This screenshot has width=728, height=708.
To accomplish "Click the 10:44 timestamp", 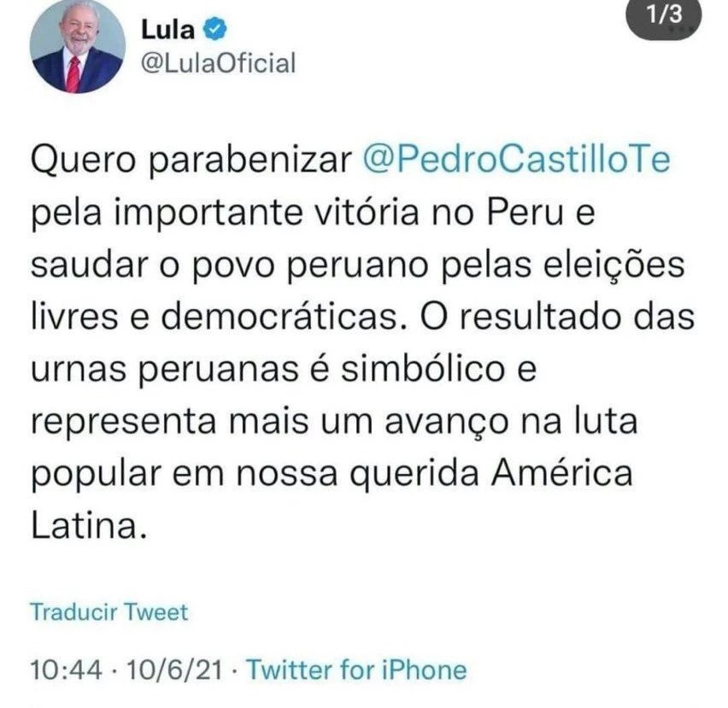I will pos(66,670).
